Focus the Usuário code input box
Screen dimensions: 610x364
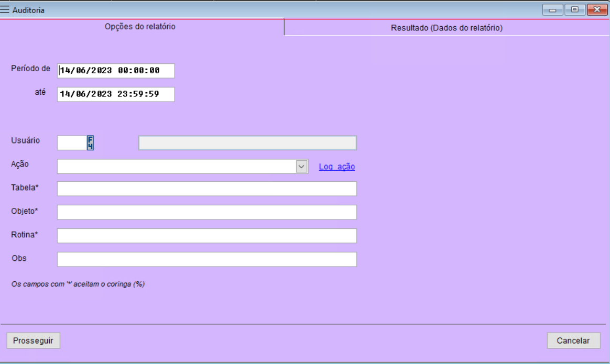coord(71,143)
